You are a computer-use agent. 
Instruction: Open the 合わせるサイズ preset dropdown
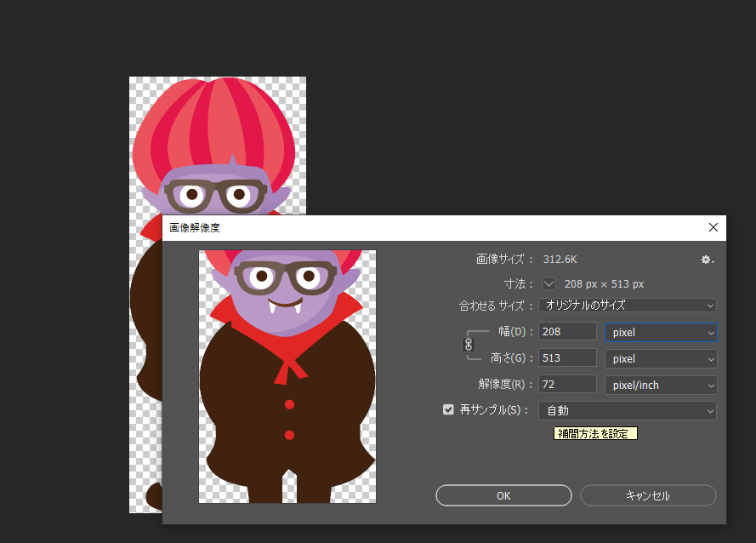pyautogui.click(x=627, y=305)
